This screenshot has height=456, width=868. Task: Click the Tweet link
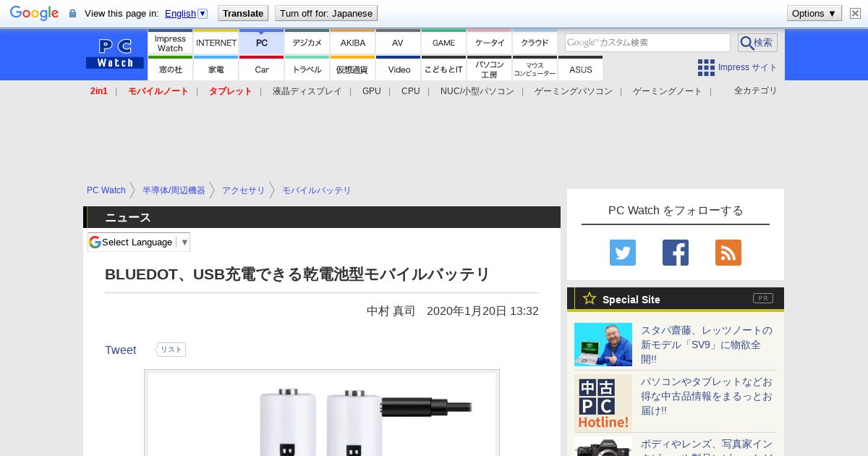click(121, 350)
